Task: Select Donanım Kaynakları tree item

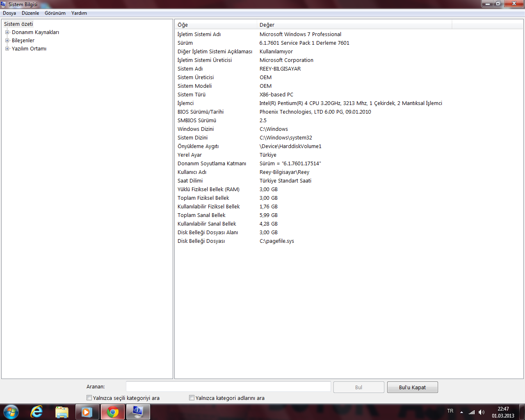Action: click(35, 32)
